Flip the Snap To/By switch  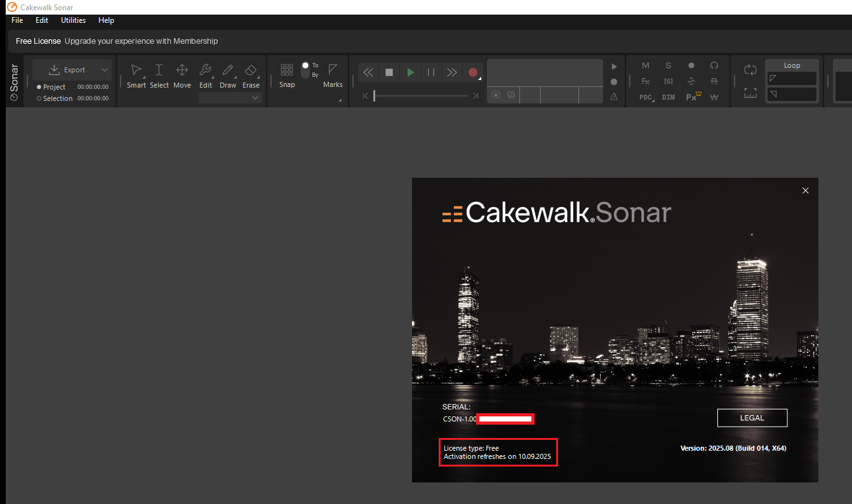[305, 70]
